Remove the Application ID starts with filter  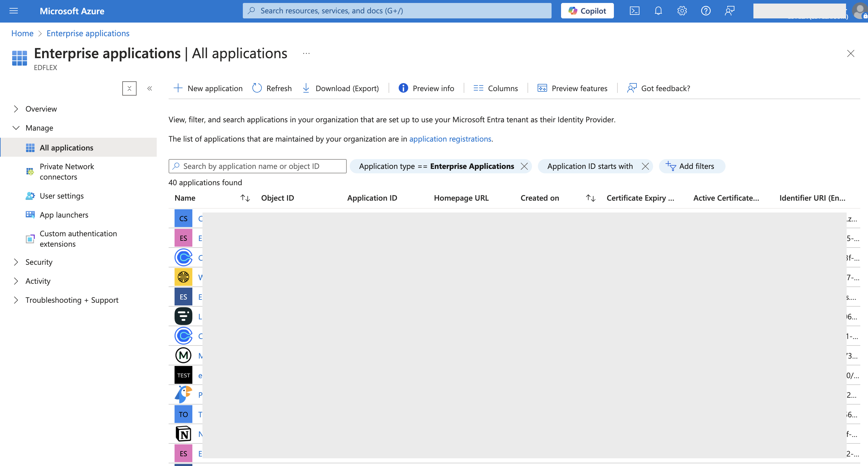coord(645,166)
